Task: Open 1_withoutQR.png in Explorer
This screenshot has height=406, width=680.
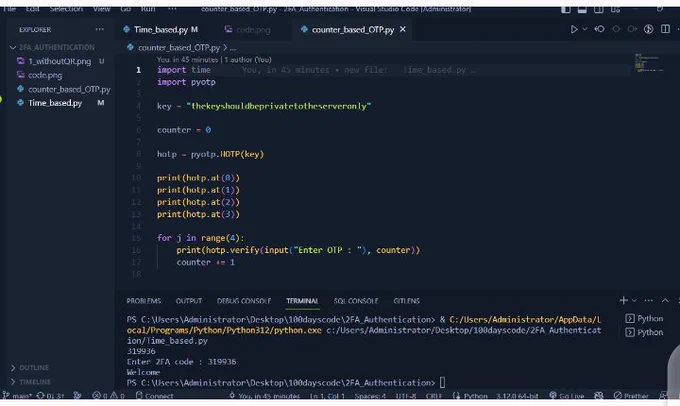Action: pyautogui.click(x=60, y=61)
